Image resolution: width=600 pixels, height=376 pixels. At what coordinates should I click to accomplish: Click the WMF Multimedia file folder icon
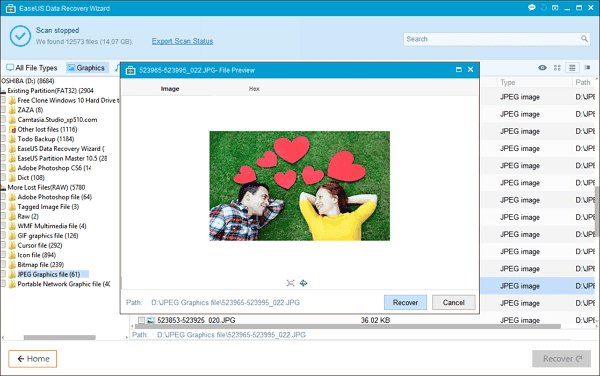tap(12, 226)
